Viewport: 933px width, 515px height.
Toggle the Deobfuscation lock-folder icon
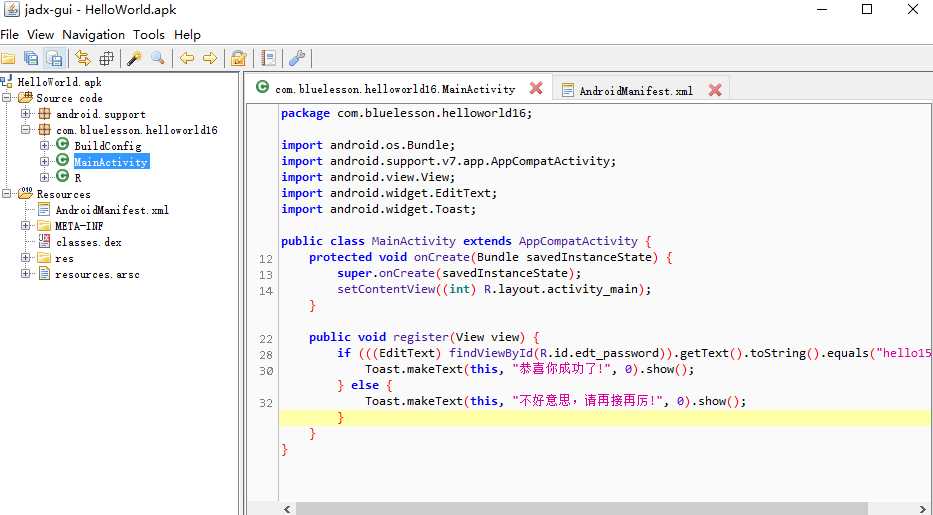(x=239, y=58)
